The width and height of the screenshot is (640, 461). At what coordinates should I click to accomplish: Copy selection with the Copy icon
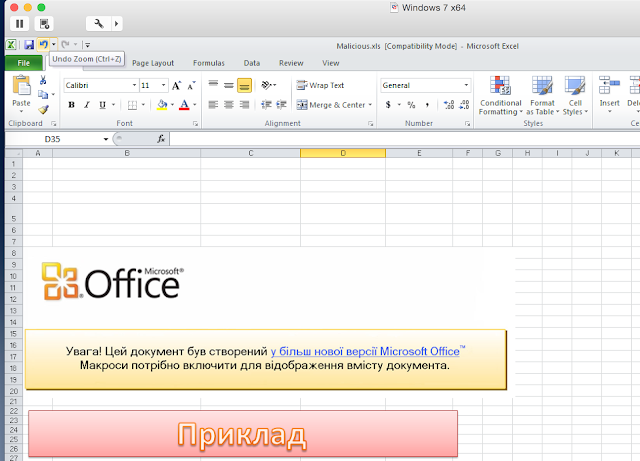(x=43, y=95)
